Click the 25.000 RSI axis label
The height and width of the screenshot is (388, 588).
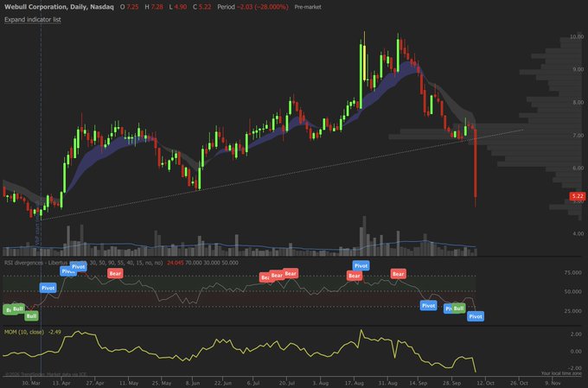(573, 311)
